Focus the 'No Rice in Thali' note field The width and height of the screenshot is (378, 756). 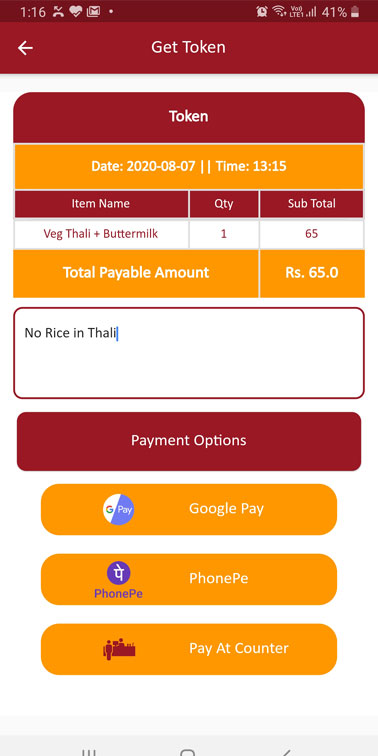tap(189, 353)
